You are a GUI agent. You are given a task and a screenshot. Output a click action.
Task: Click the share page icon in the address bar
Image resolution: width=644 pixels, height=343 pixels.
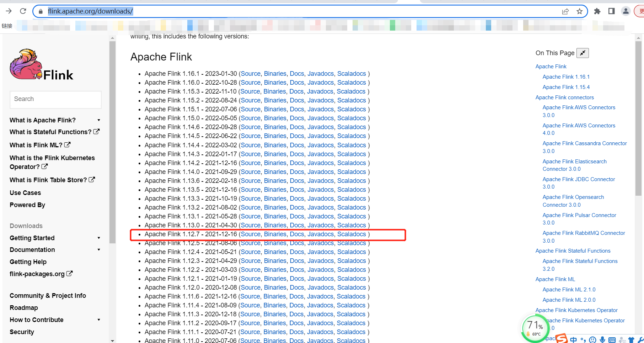[565, 11]
